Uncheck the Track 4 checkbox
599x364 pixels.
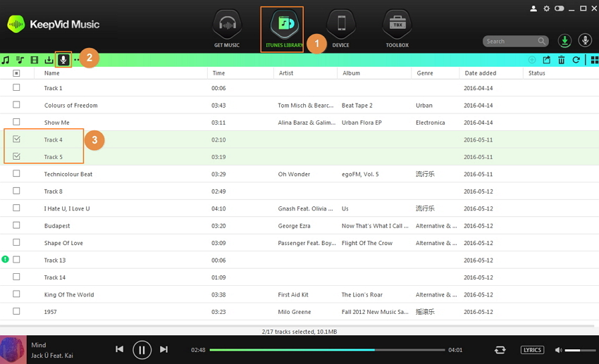click(x=16, y=139)
